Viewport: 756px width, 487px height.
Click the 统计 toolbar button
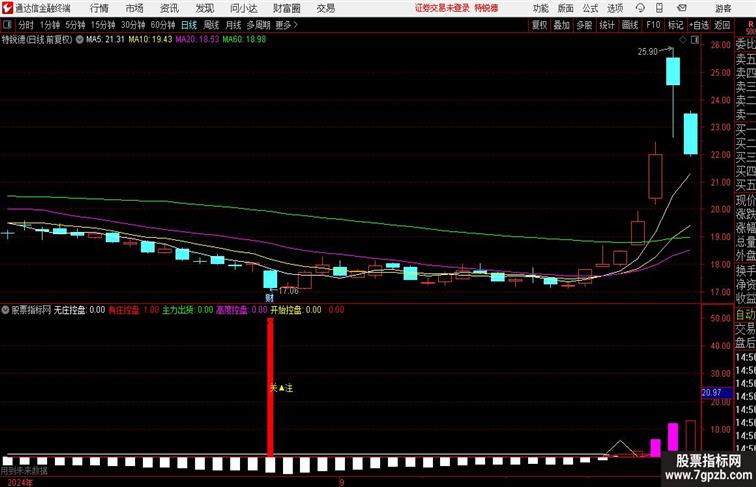point(607,25)
